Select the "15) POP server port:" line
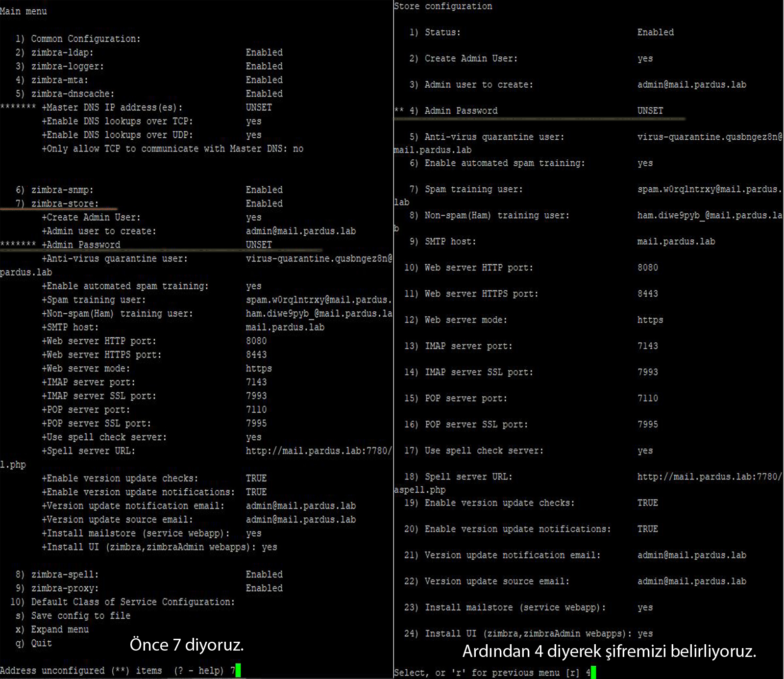Viewport: 784px width, 679px height. [x=456, y=398]
